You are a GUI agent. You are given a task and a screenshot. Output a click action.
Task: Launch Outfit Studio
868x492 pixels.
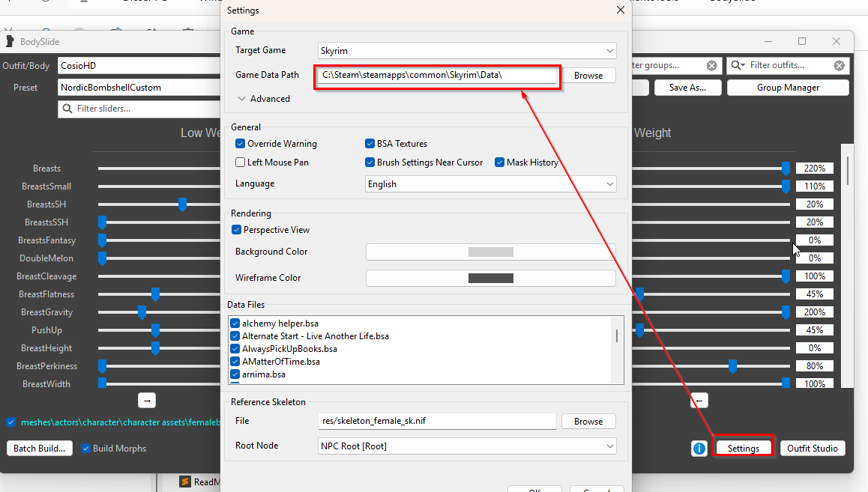pos(812,449)
